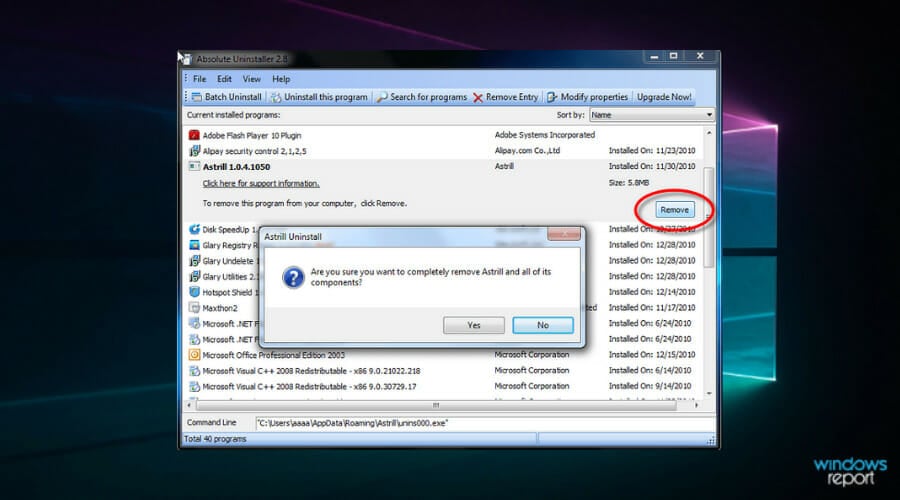Maximize the Absolute Uninstaller window
The height and width of the screenshot is (500, 900).
click(673, 56)
